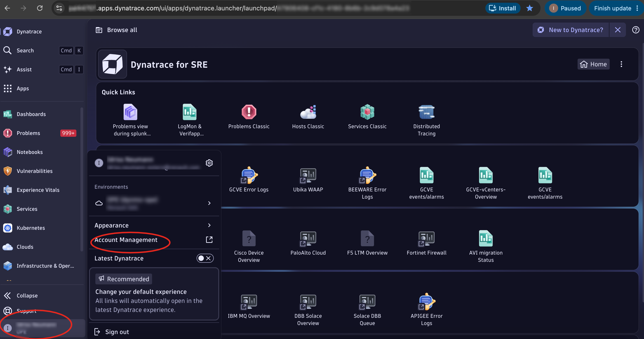This screenshot has height=339, width=644.
Task: Open Apps grid in the sidebar
Action: pyautogui.click(x=42, y=88)
